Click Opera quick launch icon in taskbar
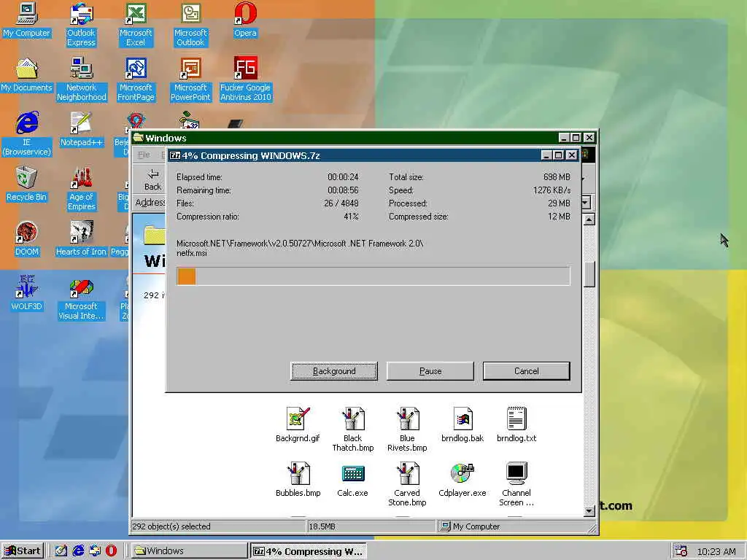Image resolution: width=747 pixels, height=560 pixels. click(x=112, y=551)
